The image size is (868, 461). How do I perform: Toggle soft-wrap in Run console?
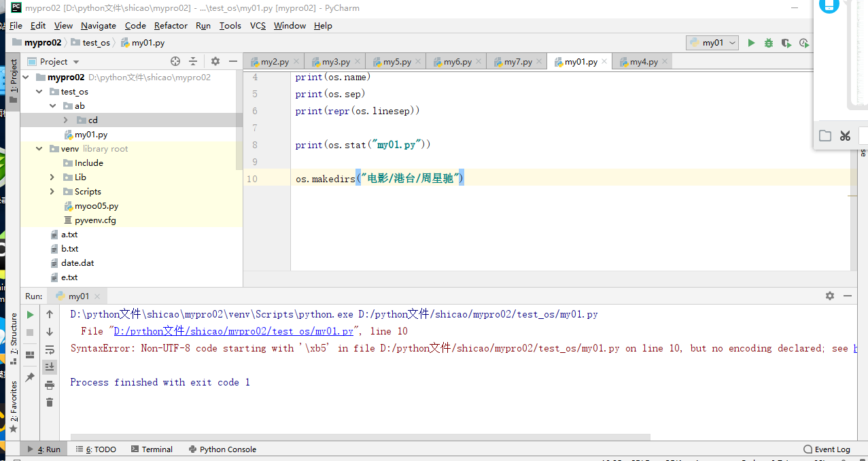50,349
